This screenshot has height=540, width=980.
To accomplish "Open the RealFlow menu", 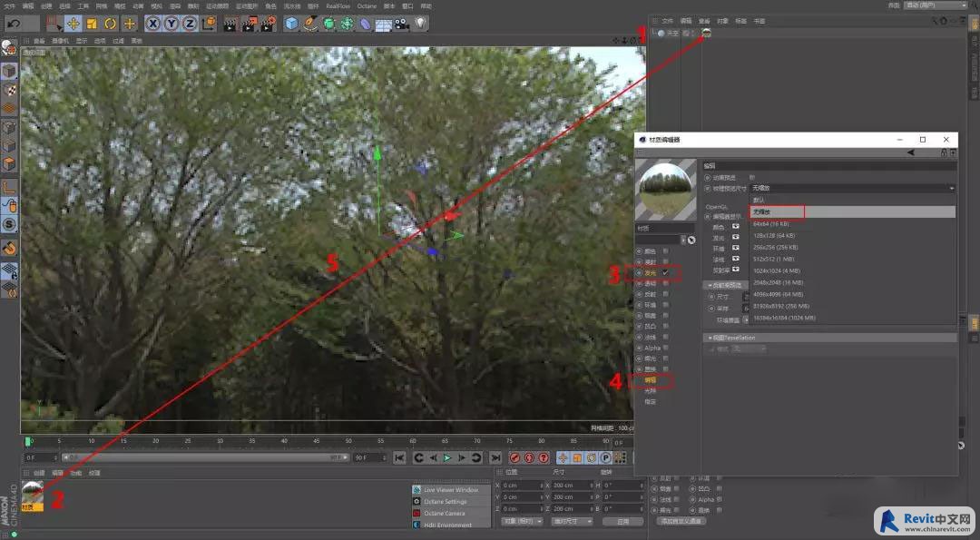I will click(x=338, y=6).
